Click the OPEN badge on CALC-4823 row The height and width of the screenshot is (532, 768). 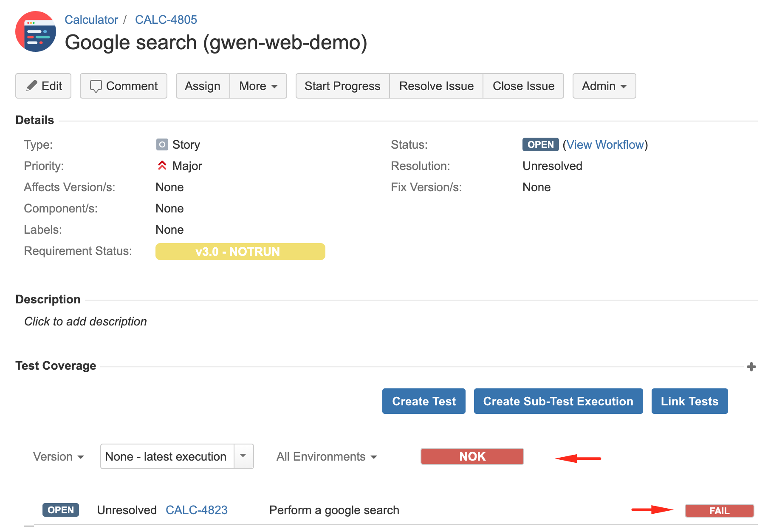point(61,510)
